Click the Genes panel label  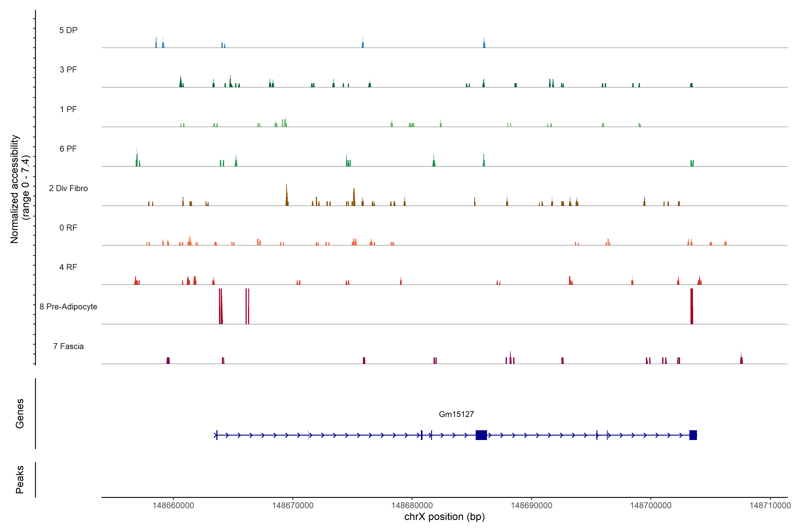point(20,413)
